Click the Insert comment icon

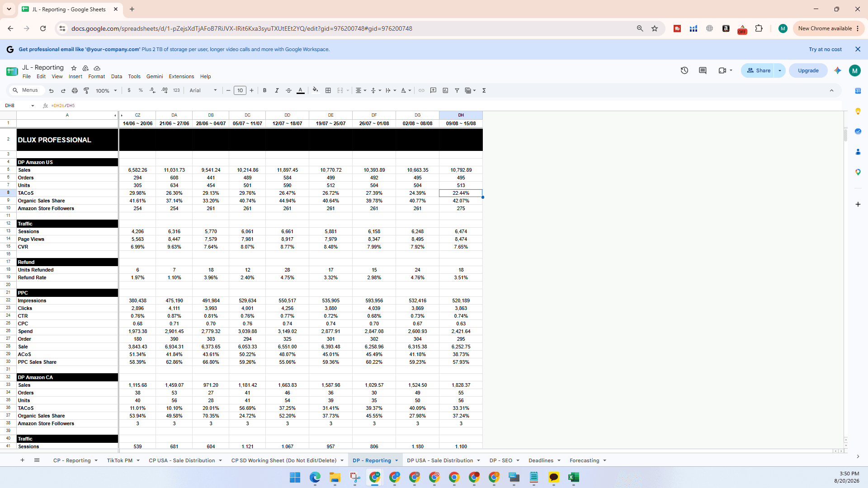click(433, 90)
